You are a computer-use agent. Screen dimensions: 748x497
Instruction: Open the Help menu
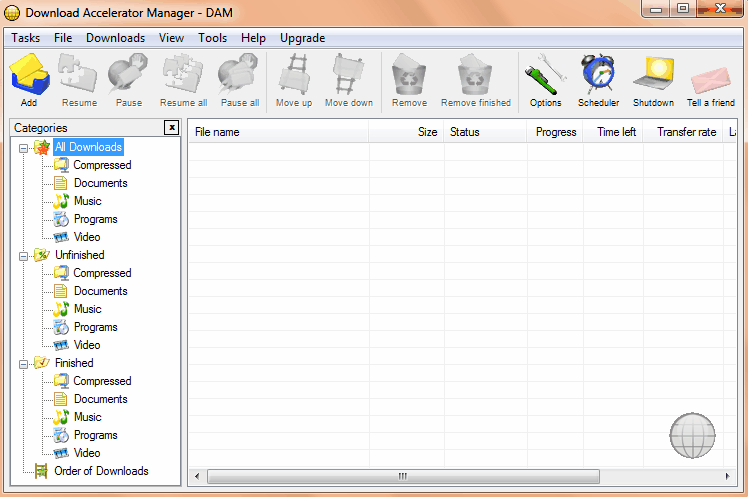pos(253,38)
